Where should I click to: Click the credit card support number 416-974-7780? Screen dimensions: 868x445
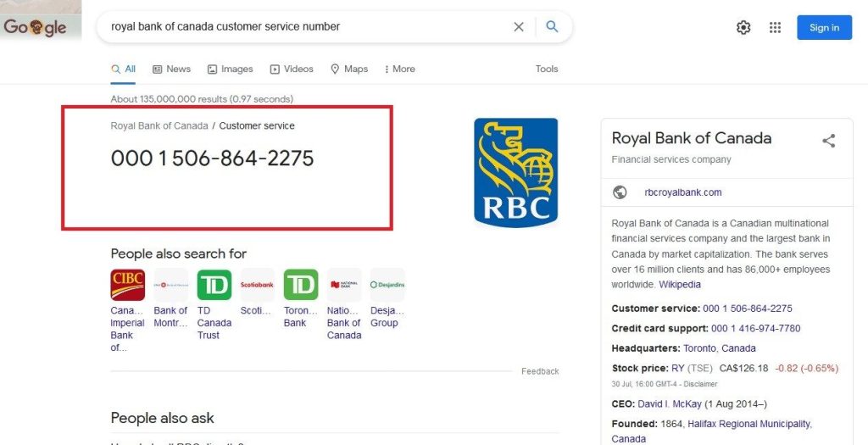(755, 328)
